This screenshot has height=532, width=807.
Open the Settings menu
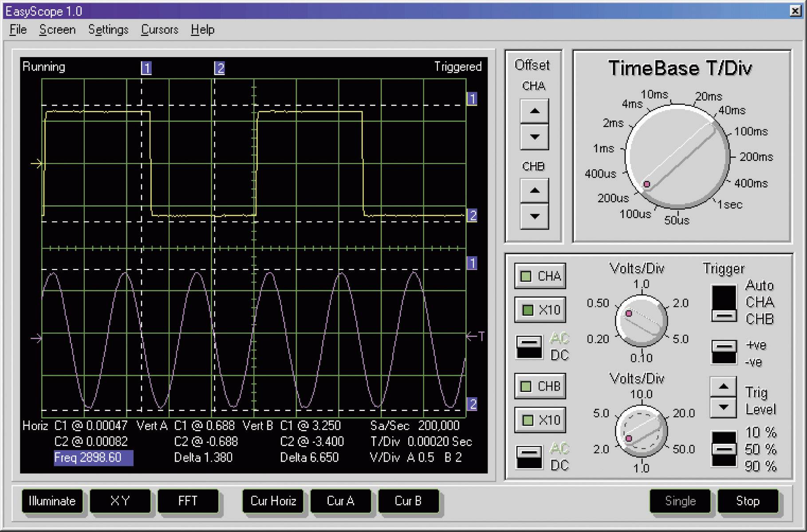[x=108, y=30]
